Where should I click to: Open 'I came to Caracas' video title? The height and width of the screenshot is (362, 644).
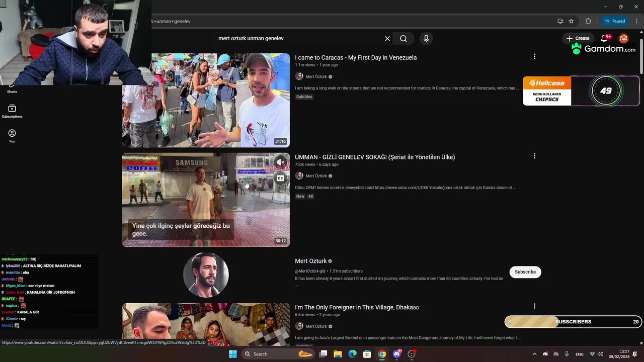click(x=356, y=58)
